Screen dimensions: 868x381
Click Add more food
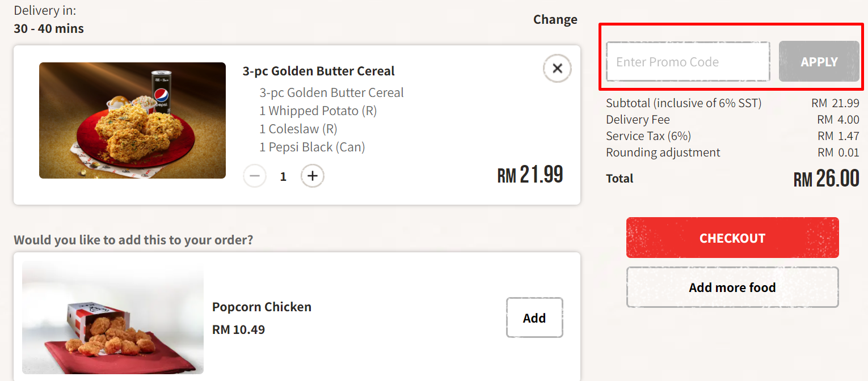coord(732,287)
